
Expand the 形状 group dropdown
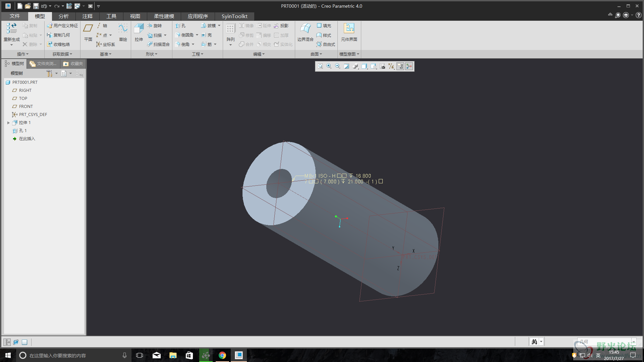point(152,54)
